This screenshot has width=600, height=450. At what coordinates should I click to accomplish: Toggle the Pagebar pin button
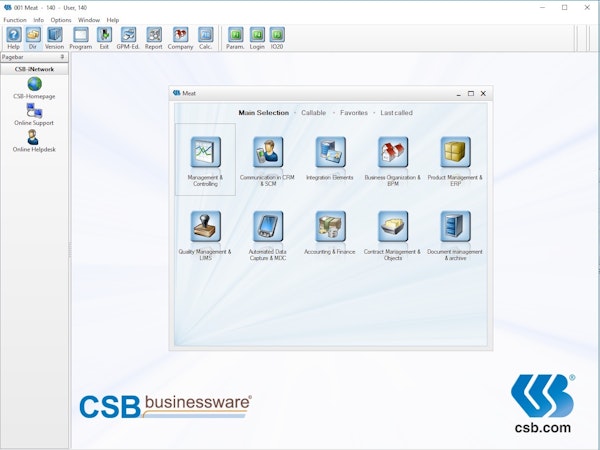[62, 57]
